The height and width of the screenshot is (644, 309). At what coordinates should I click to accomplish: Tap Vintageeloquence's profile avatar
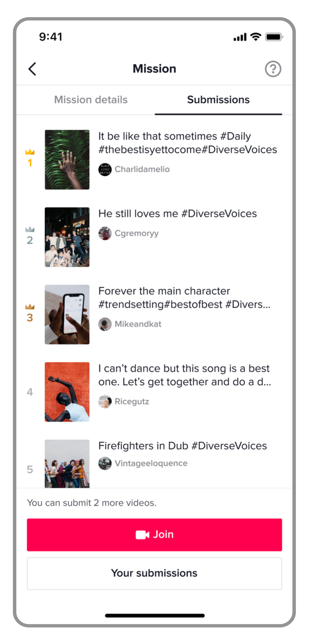tap(105, 463)
